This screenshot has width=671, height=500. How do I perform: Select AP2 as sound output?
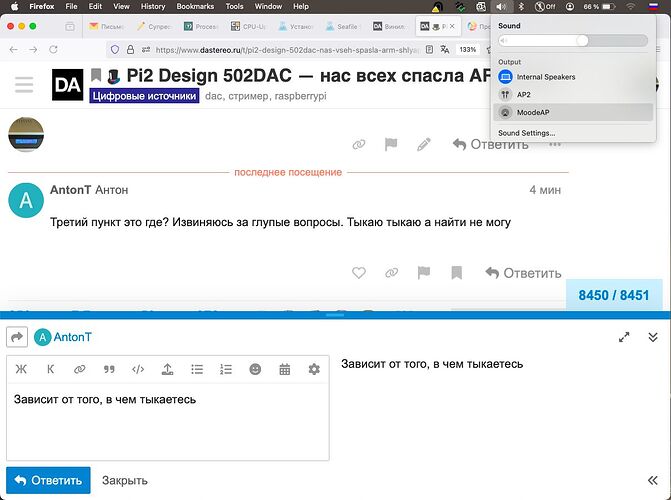point(573,95)
